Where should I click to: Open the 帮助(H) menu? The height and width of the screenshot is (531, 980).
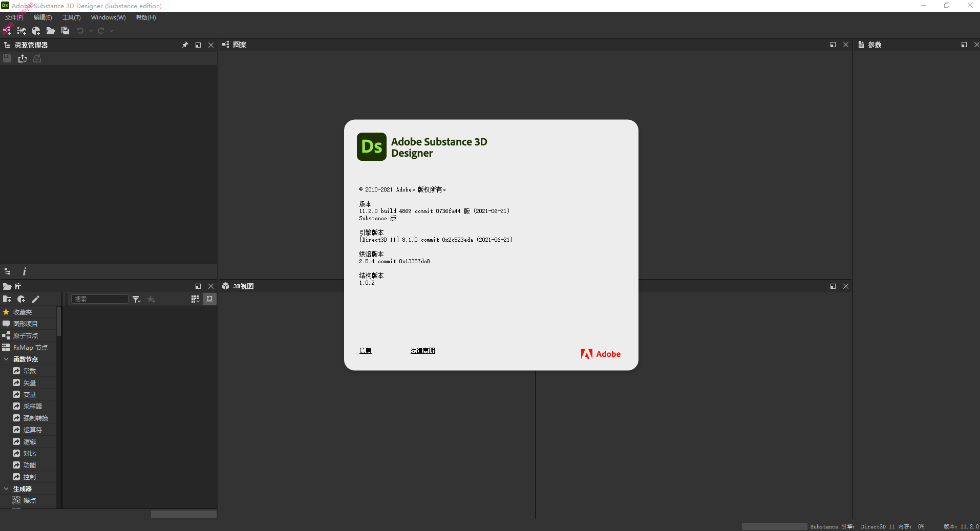tap(146, 17)
